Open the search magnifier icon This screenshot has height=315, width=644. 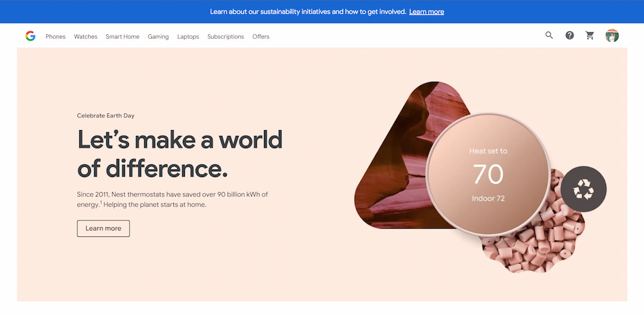point(549,35)
